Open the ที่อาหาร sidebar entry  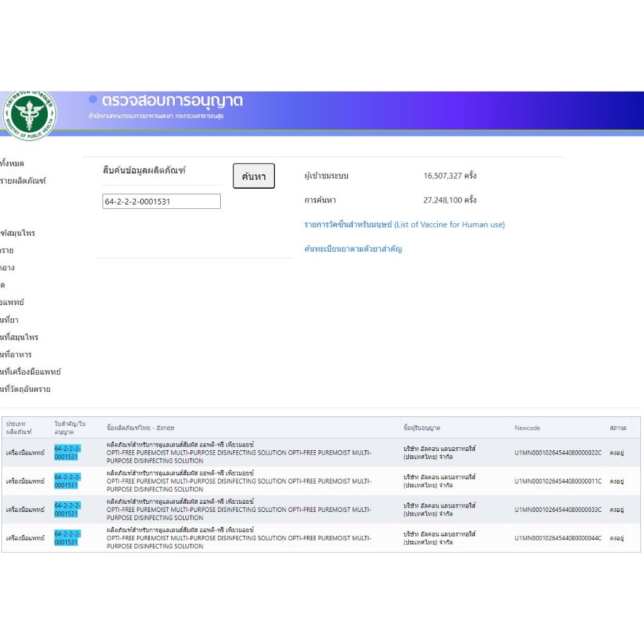16,355
